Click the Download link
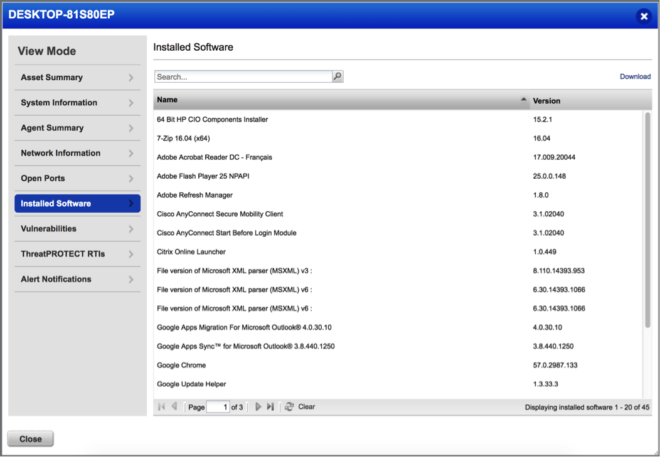 coord(635,77)
